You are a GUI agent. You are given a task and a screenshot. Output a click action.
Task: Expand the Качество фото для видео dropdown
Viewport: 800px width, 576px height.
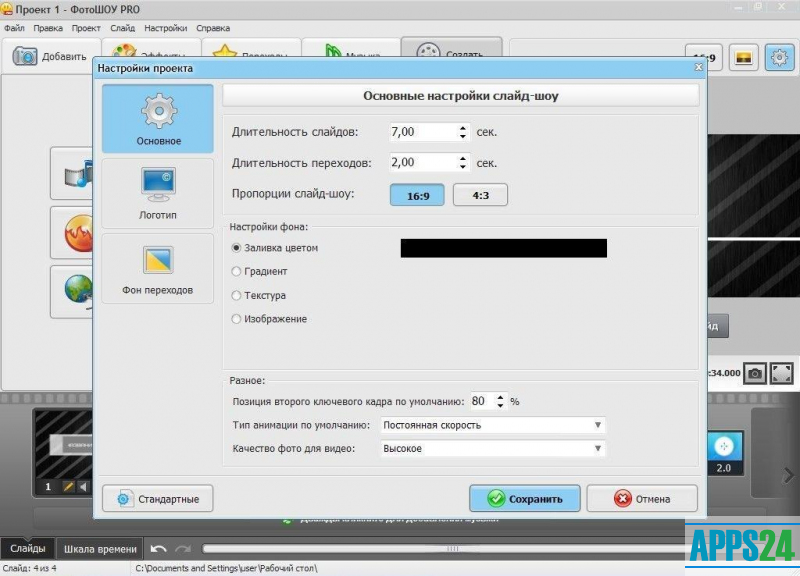point(494,449)
